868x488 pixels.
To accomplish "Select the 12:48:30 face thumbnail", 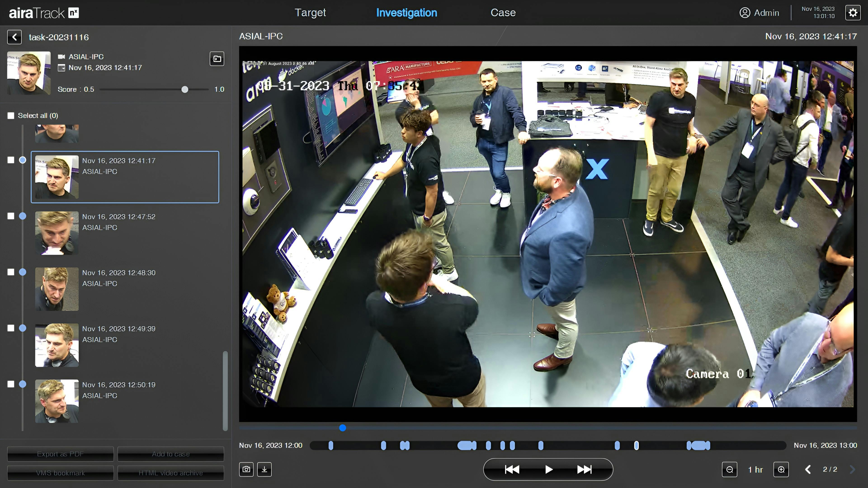I will tap(57, 289).
